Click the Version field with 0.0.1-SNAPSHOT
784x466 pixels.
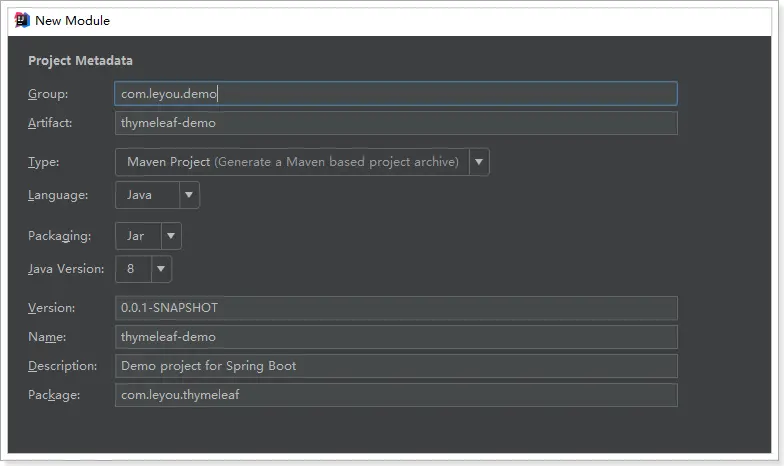tap(396, 308)
